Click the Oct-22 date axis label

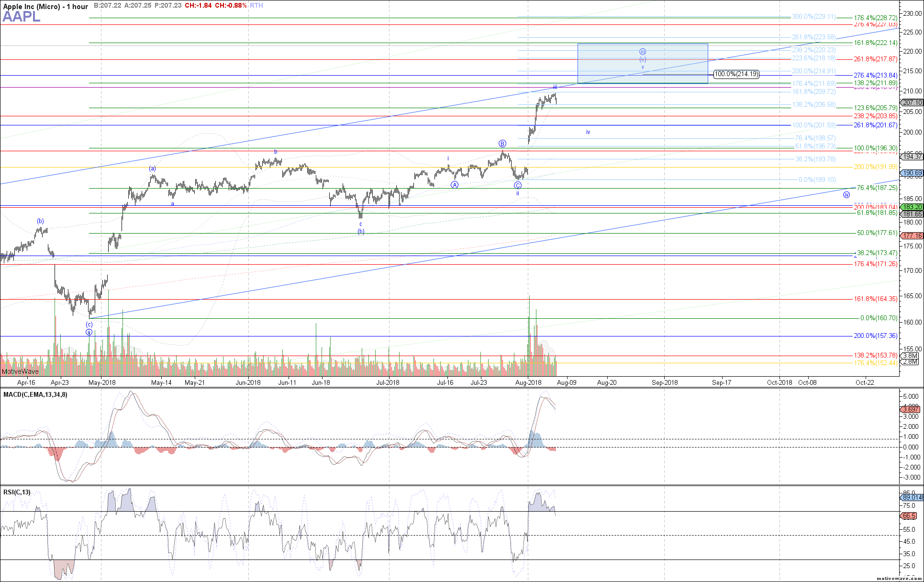pyautogui.click(x=865, y=382)
